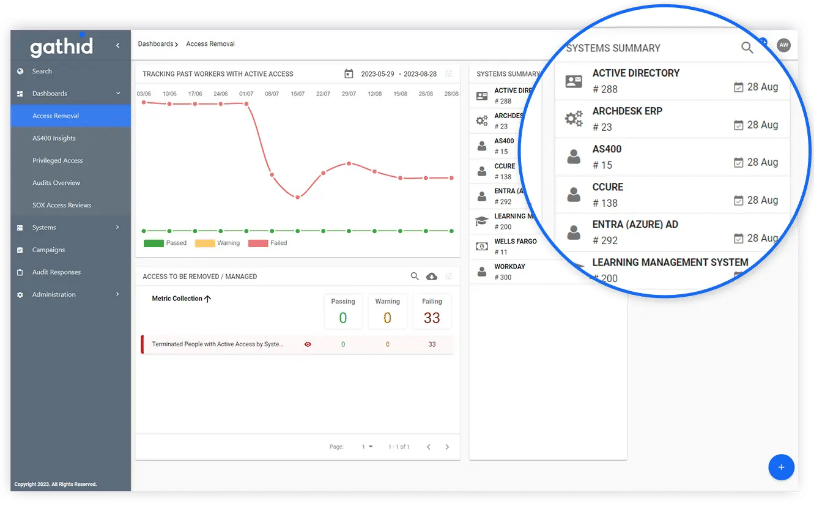Screen dimensions: 814x520
Task: Collapse the sidebar with the chevron beside gathid
Action: [x=118, y=46]
